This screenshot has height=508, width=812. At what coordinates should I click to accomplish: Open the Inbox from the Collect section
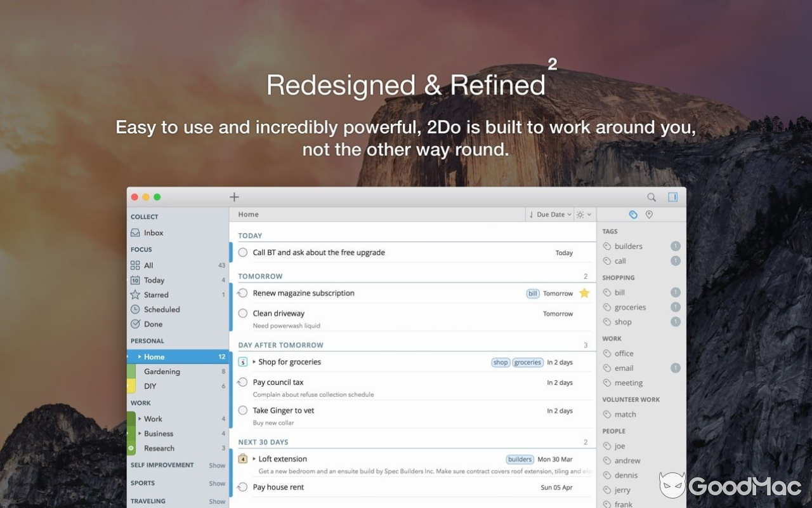tap(153, 232)
